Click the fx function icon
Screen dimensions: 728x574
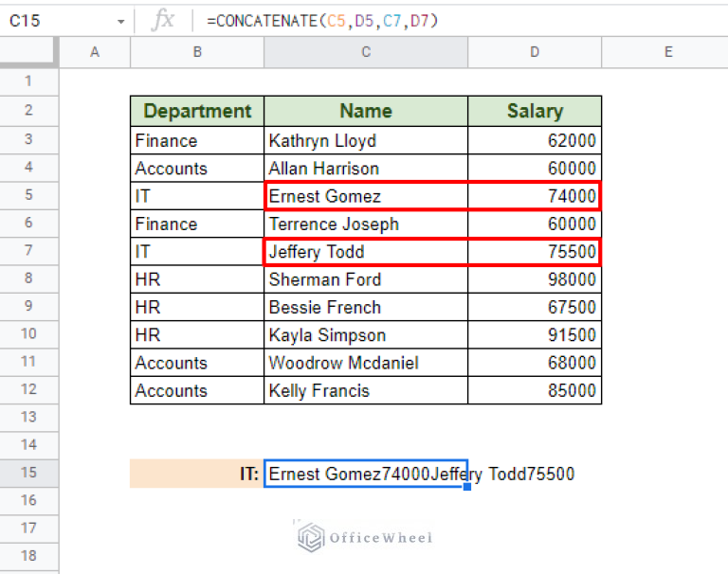point(163,21)
